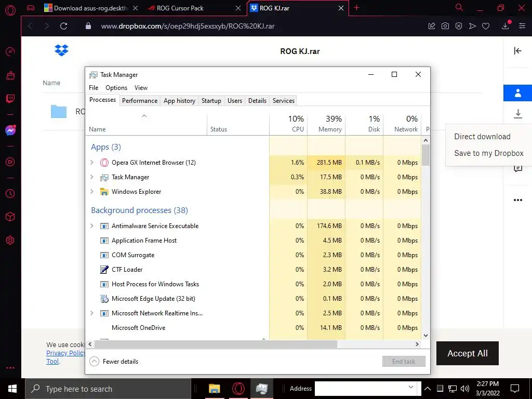Switch to App history tab
This screenshot has width=532, height=399.
coord(179,101)
